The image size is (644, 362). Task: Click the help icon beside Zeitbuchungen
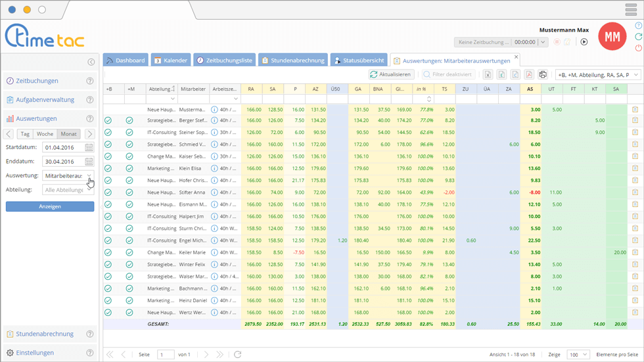[x=90, y=81]
